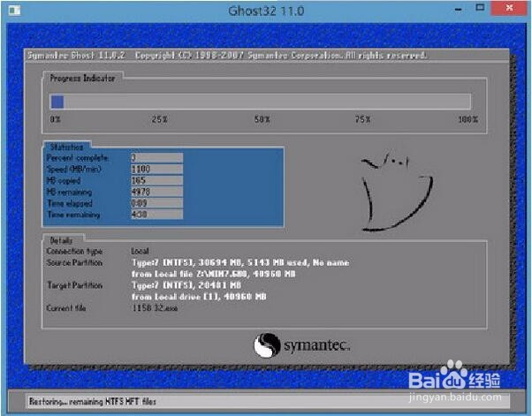Click the Time remaining value field

[x=156, y=215]
